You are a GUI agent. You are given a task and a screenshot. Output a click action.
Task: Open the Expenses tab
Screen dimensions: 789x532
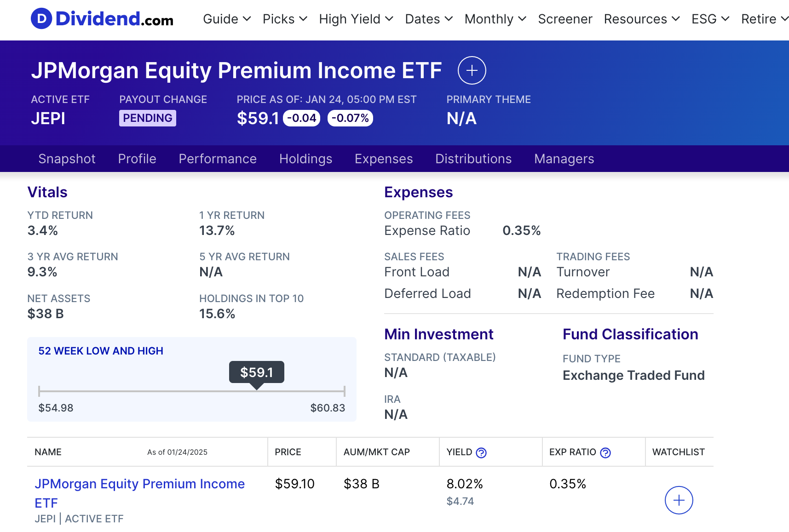pyautogui.click(x=384, y=159)
